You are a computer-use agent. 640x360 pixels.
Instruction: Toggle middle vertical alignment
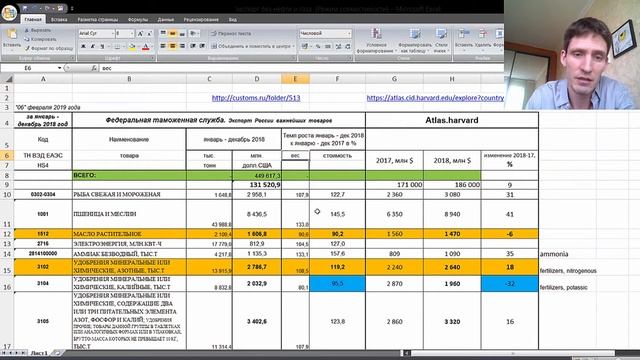(172, 33)
